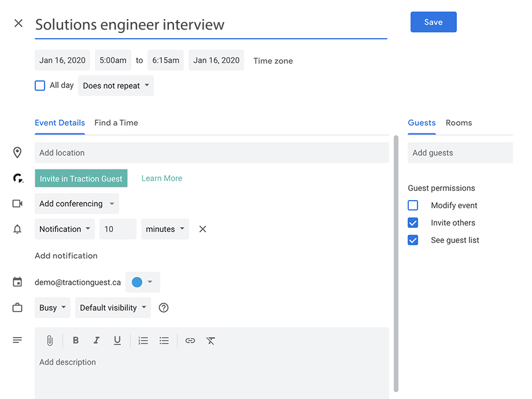Open the minutes unit dropdown
Screen dimensions: 532x399
pos(165,229)
